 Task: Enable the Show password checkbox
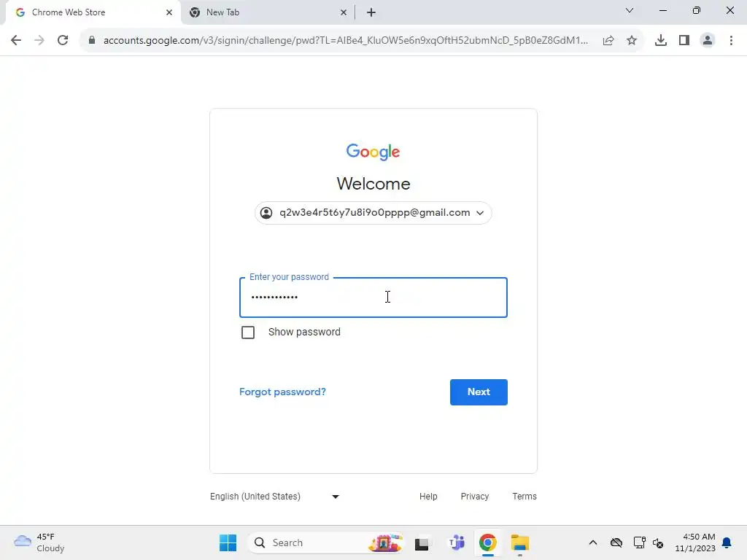(248, 332)
